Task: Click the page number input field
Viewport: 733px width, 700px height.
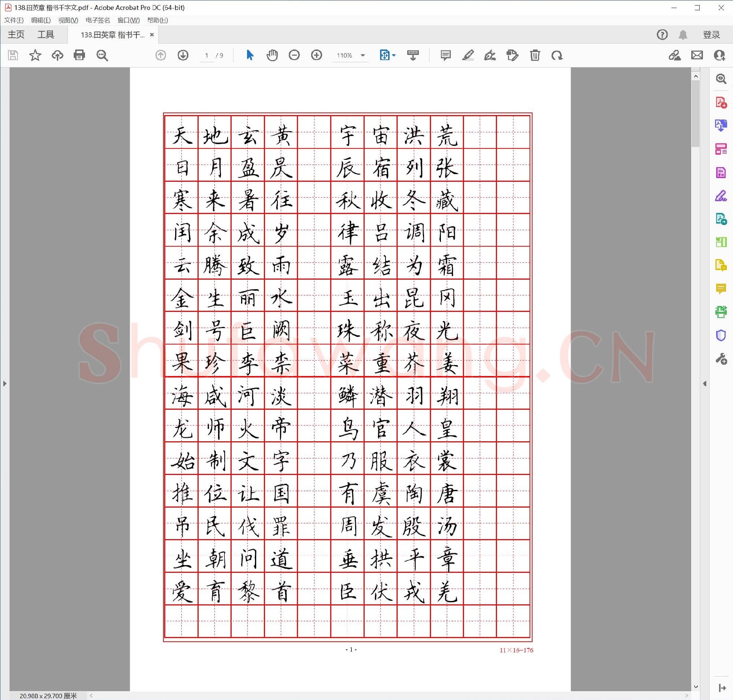Action: coord(206,55)
